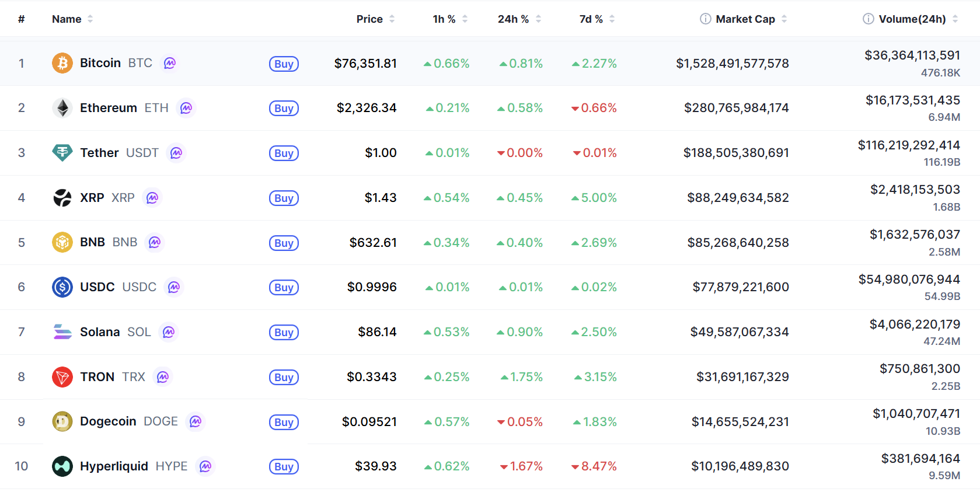Click XRP 7d change 5.00%
This screenshot has height=492, width=980.
[594, 198]
